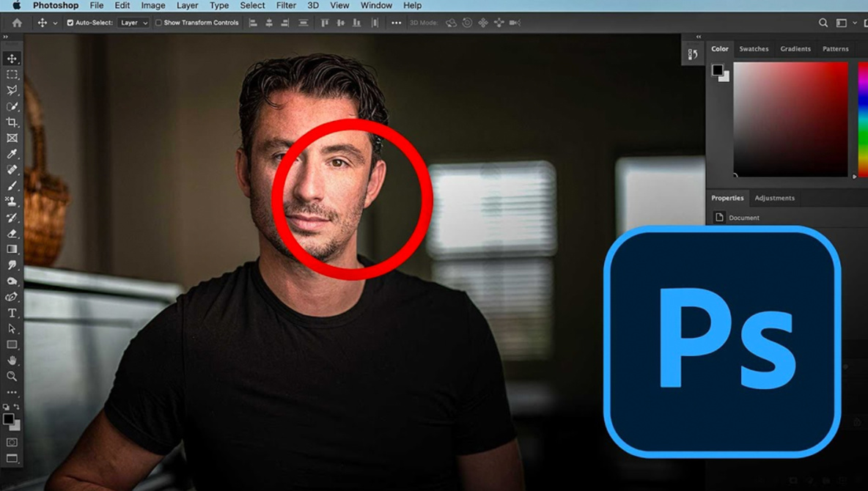Select the Crop tool
Viewport: 868px width, 491px height.
12,122
